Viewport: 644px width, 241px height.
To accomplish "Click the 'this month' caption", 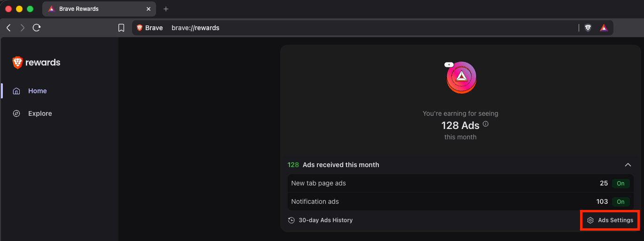I will click(x=460, y=137).
